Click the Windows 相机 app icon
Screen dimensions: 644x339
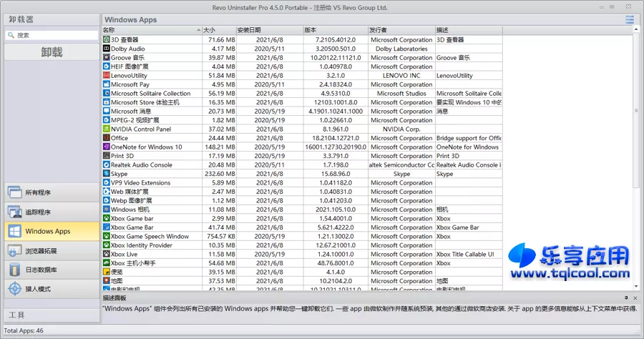107,210
